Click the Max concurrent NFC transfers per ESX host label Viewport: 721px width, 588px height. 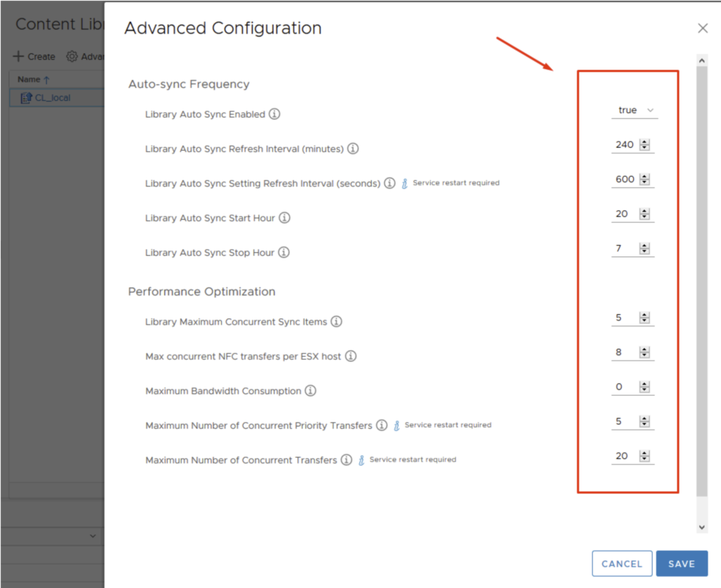(x=243, y=356)
